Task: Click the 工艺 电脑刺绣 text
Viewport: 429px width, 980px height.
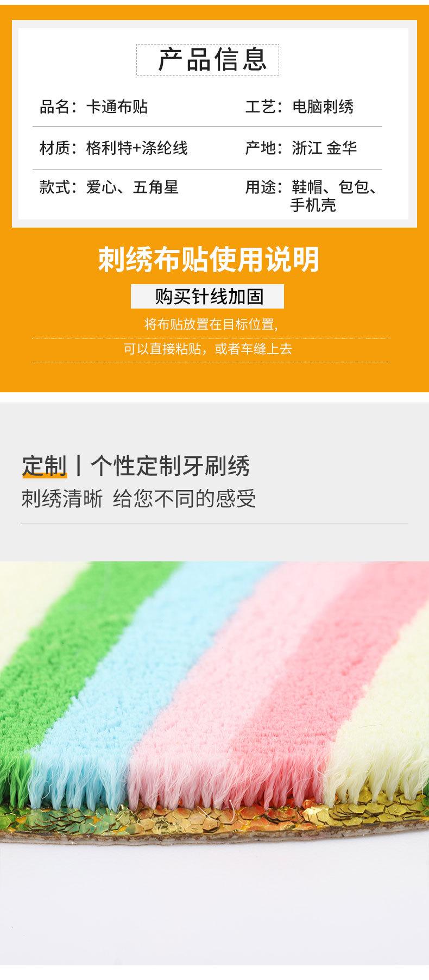Action: (299, 106)
